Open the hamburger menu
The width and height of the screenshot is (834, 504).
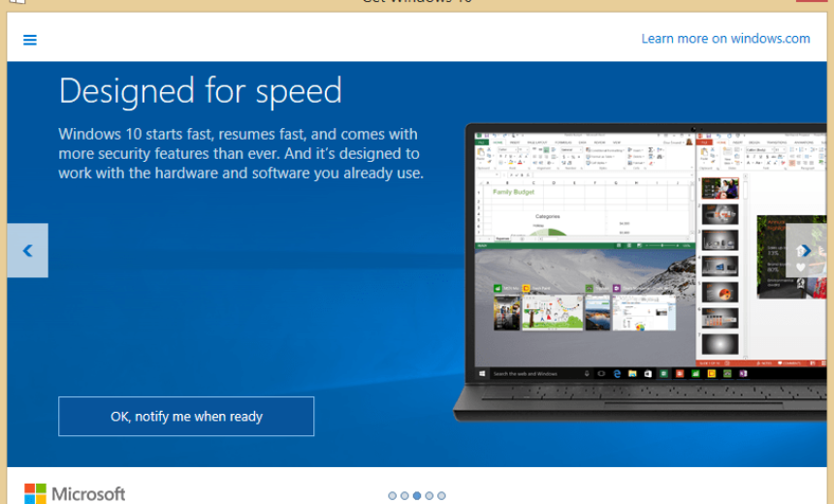30,40
